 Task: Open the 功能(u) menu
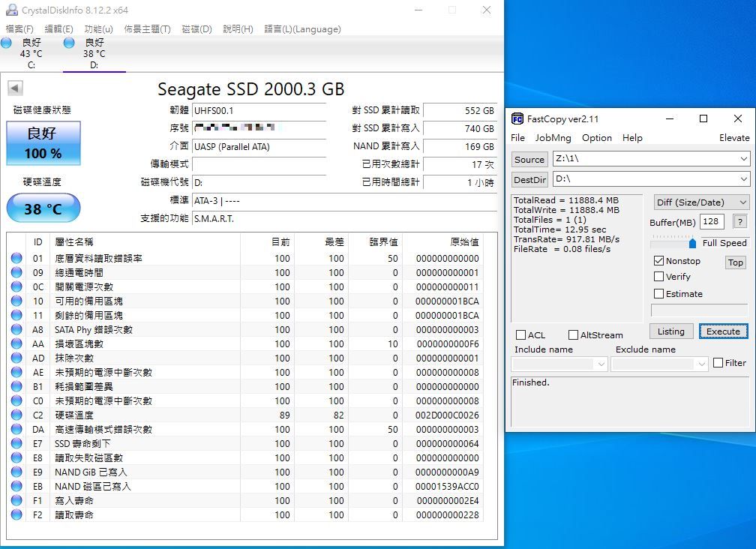[98, 29]
